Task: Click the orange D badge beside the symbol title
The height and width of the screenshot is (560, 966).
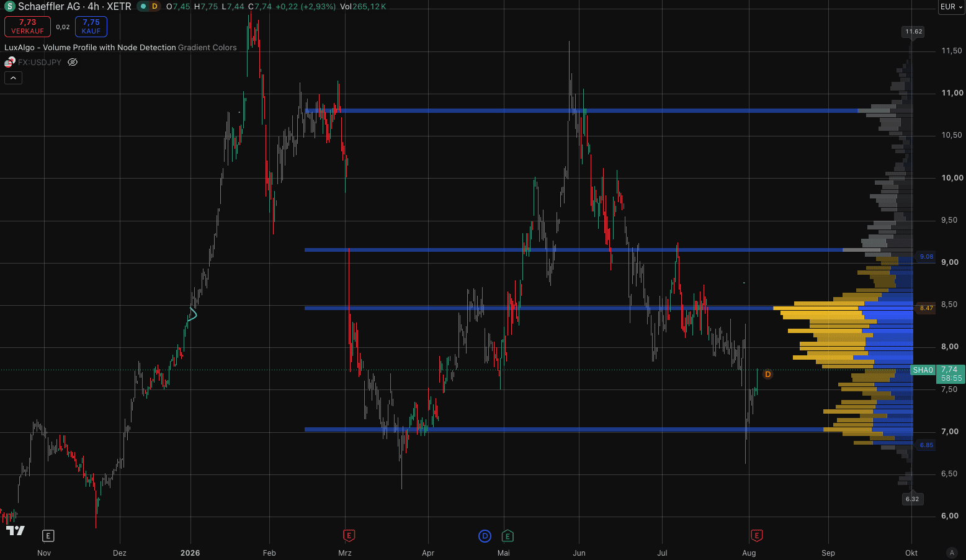Action: click(x=154, y=7)
